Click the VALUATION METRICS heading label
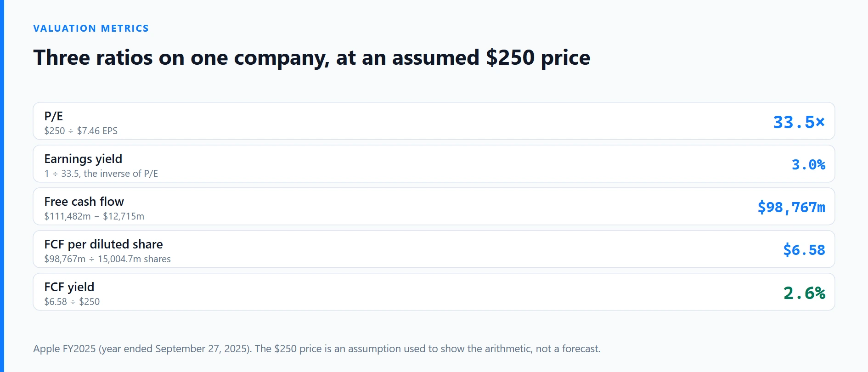 [x=91, y=28]
